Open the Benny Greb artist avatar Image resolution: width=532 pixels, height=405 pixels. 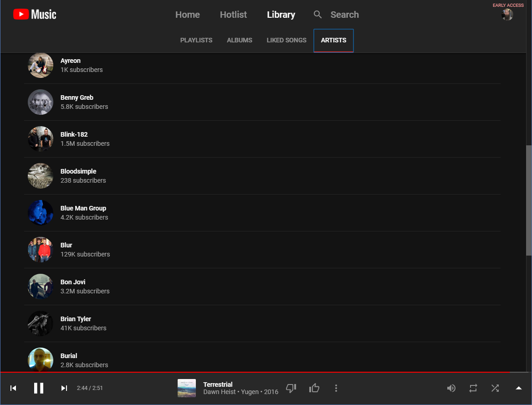coord(41,102)
